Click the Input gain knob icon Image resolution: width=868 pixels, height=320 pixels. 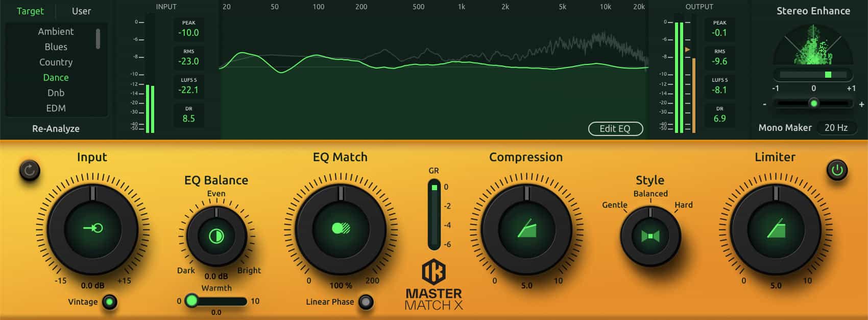(93, 228)
